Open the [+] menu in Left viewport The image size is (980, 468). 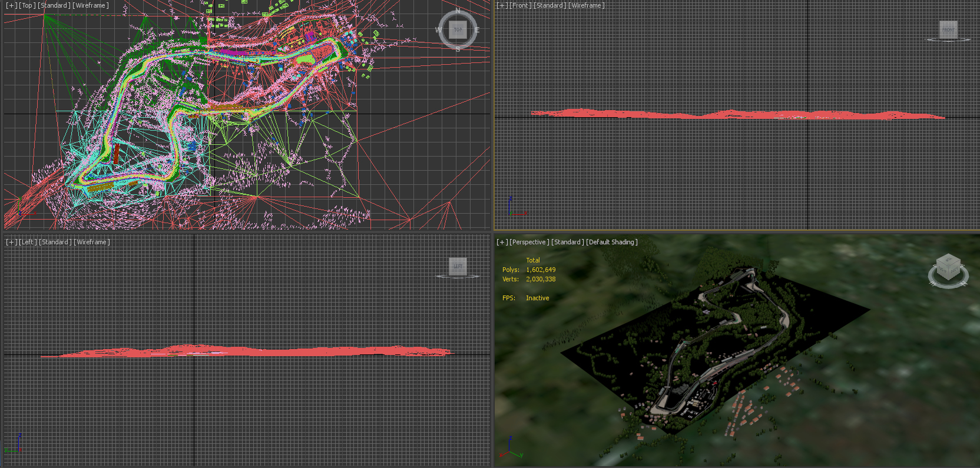(x=11, y=242)
